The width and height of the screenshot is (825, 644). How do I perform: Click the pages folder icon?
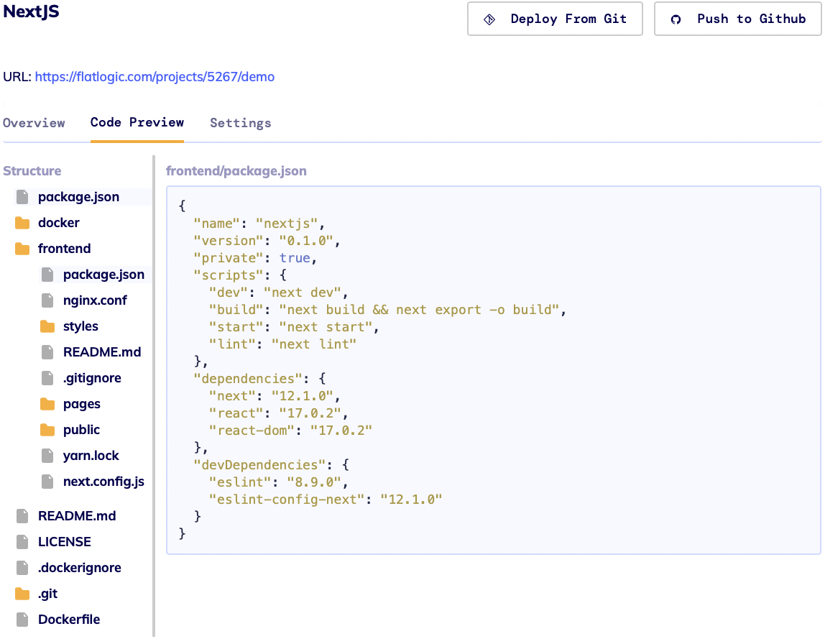click(x=47, y=403)
